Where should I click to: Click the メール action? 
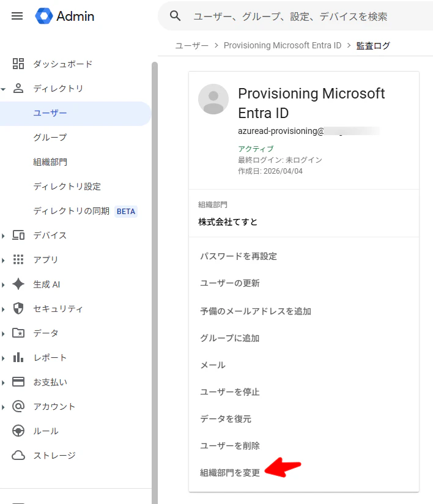click(213, 365)
